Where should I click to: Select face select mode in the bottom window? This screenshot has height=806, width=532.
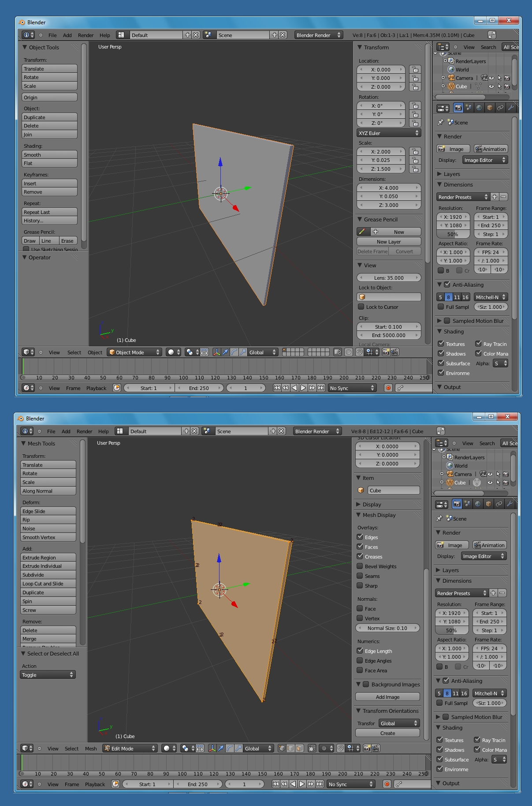pyautogui.click(x=299, y=748)
